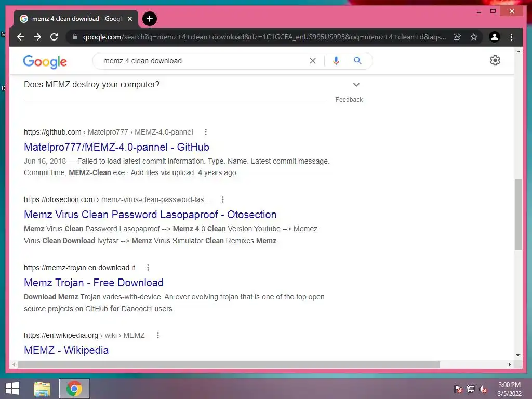This screenshot has height=399, width=532.
Task: Go forward with the browser forward arrow
Action: pos(37,37)
